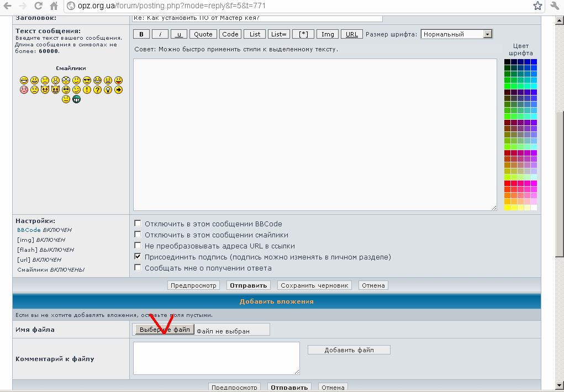Insert the black arrow smiley
This screenshot has height=392, width=564.
point(118,89)
